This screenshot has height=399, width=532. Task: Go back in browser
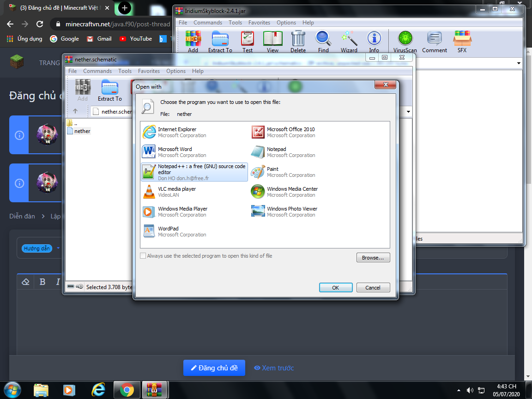pyautogui.click(x=10, y=24)
